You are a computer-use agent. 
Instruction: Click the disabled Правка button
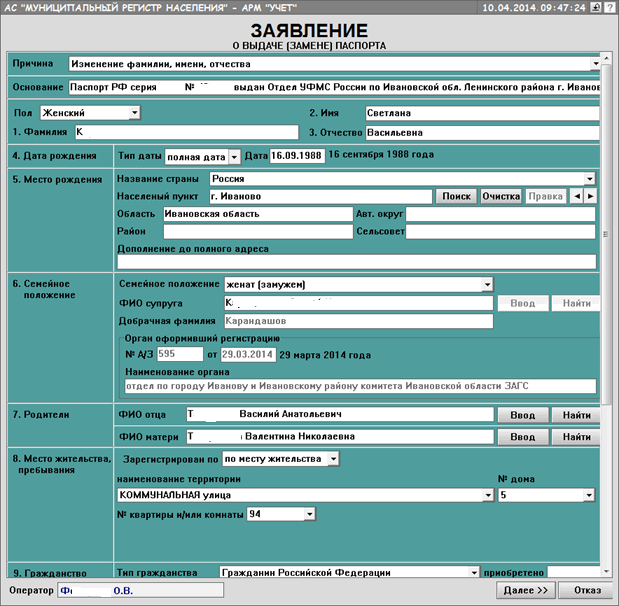[x=546, y=196]
